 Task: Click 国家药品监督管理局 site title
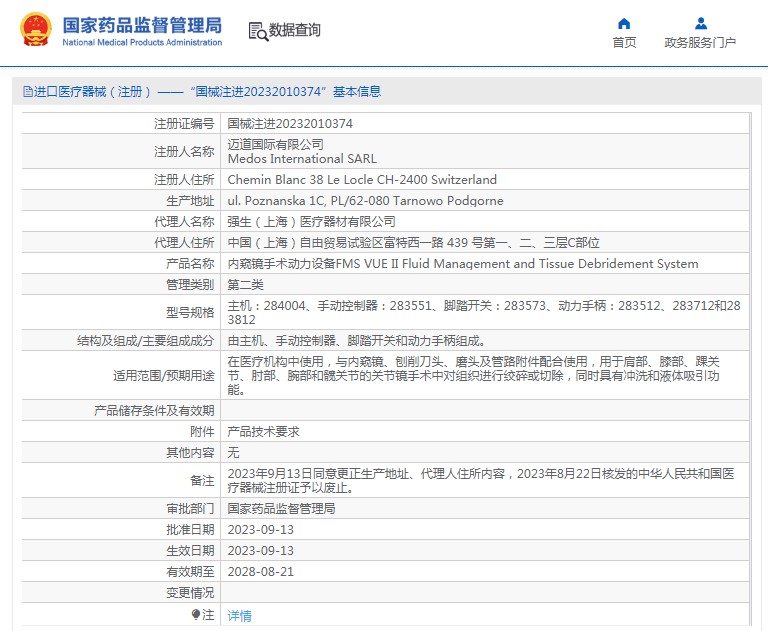pyautogui.click(x=142, y=25)
